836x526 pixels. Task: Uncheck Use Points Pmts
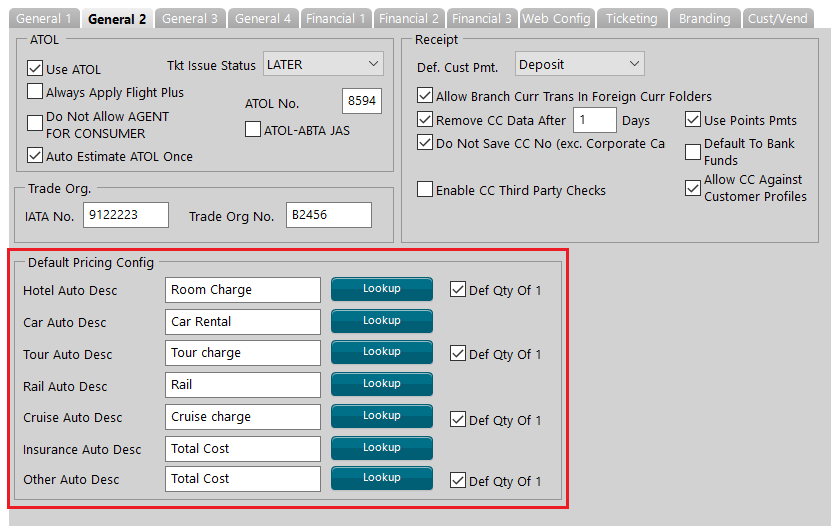[x=693, y=119]
